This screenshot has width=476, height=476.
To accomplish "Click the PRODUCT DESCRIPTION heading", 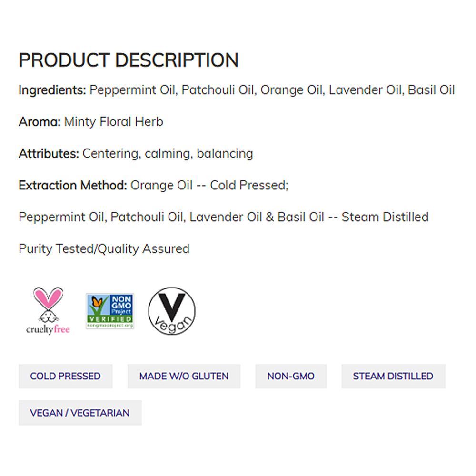I will tap(129, 60).
